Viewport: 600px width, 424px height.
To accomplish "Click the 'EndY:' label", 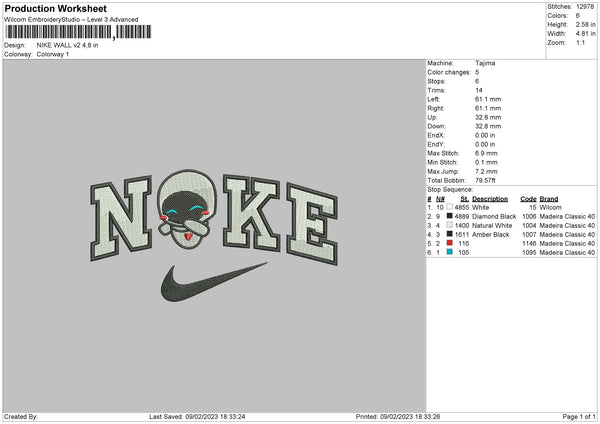I will point(436,144).
